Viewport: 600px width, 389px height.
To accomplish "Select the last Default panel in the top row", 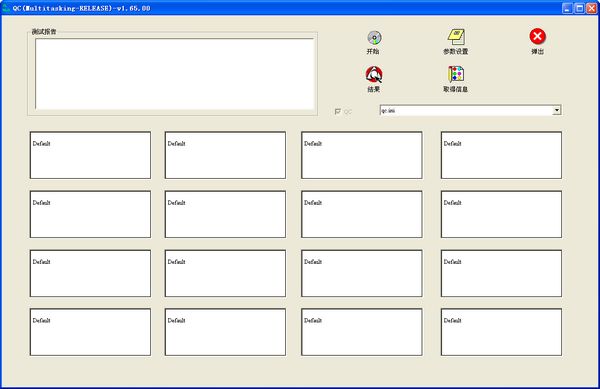I will coord(501,155).
